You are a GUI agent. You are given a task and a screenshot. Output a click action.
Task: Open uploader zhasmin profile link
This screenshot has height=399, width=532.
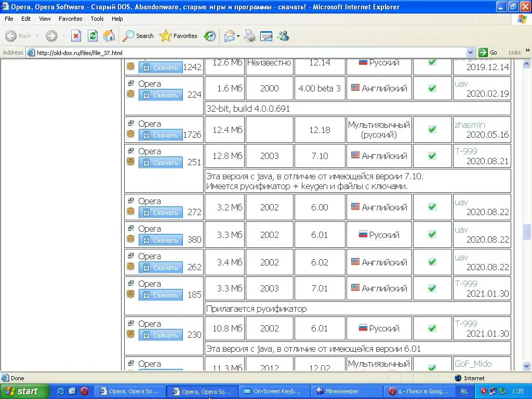[470, 125]
